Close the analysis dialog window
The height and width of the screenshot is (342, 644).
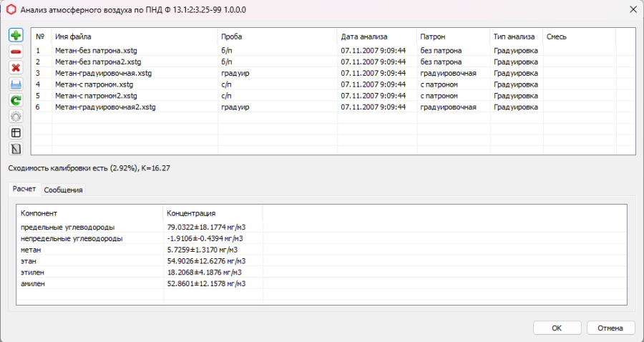633,9
